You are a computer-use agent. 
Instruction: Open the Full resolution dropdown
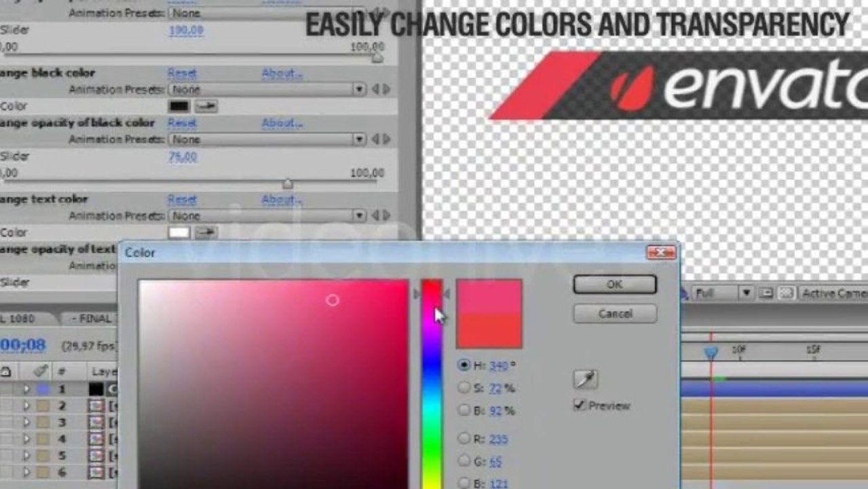[723, 293]
